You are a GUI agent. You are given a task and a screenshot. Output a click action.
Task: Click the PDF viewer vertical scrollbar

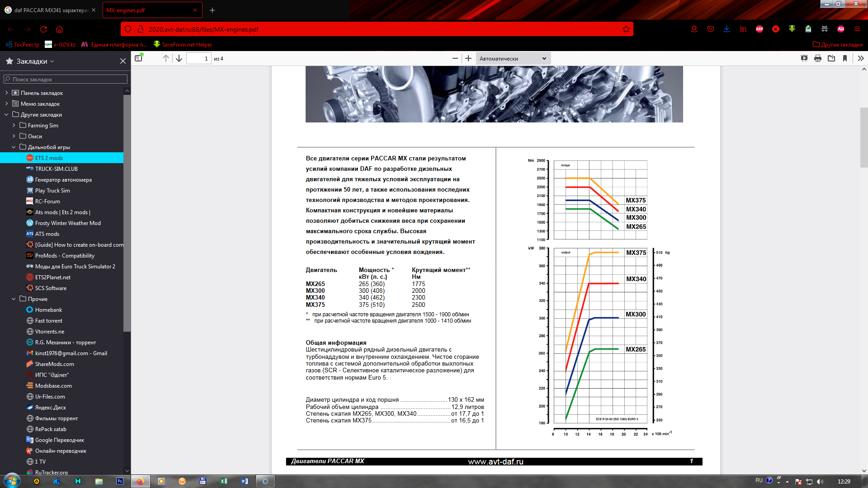pyautogui.click(x=864, y=137)
